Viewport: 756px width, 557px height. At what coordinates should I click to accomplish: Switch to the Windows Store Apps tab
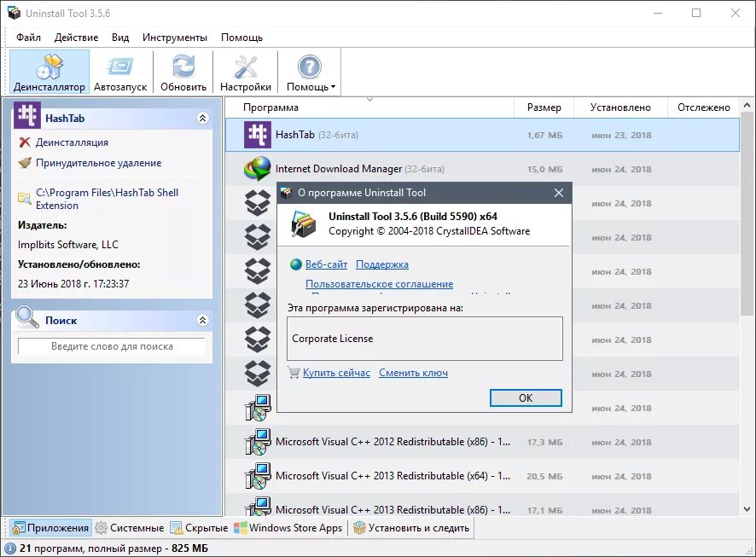point(288,528)
